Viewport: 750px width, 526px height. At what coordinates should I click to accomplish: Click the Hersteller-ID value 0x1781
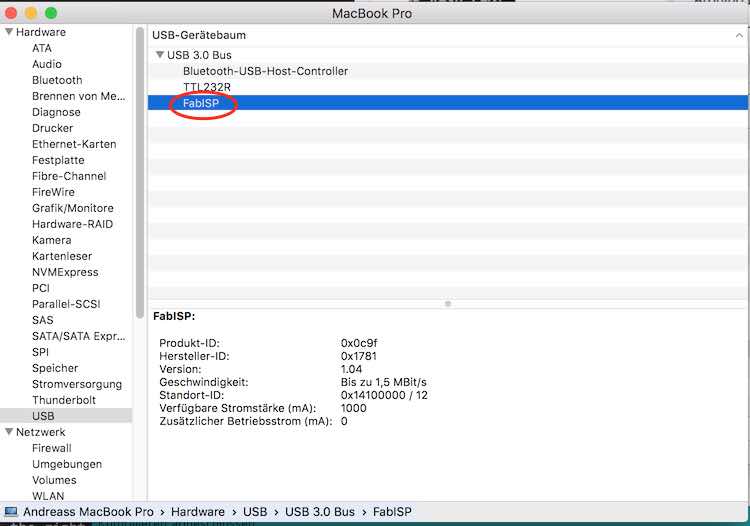[359, 356]
